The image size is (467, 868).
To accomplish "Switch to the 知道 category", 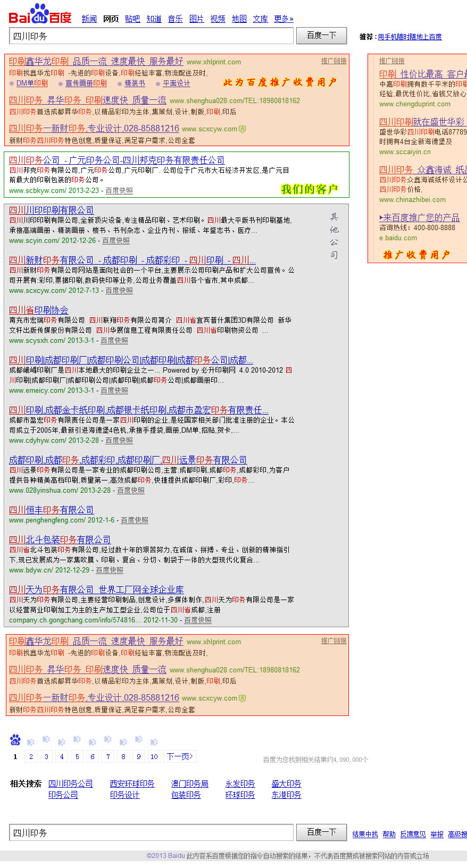I will (x=154, y=19).
